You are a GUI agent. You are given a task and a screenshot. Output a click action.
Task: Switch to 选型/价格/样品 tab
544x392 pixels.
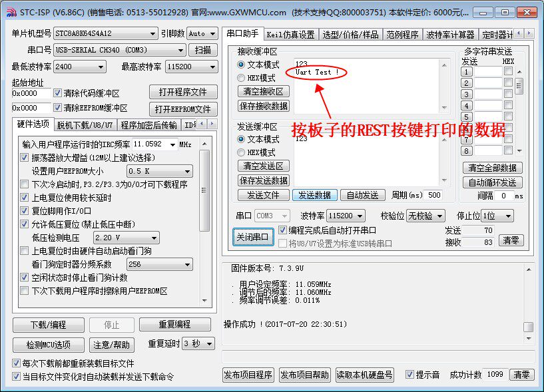(350, 35)
